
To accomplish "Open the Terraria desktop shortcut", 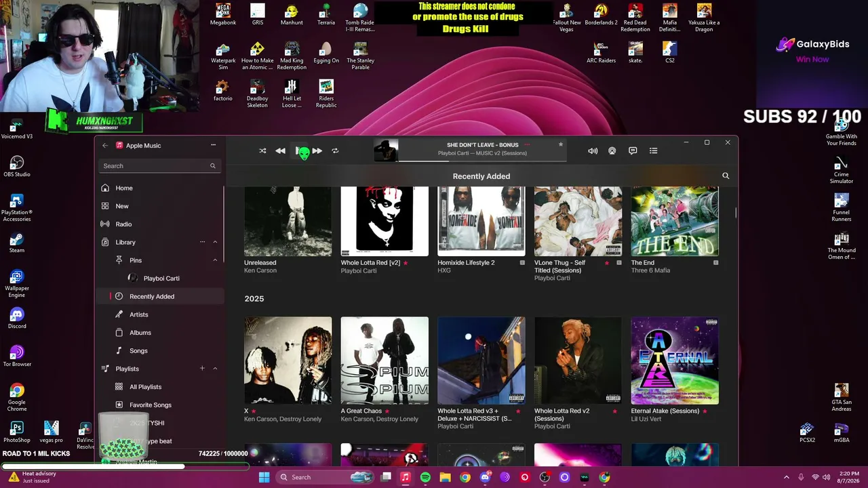I will click(326, 15).
